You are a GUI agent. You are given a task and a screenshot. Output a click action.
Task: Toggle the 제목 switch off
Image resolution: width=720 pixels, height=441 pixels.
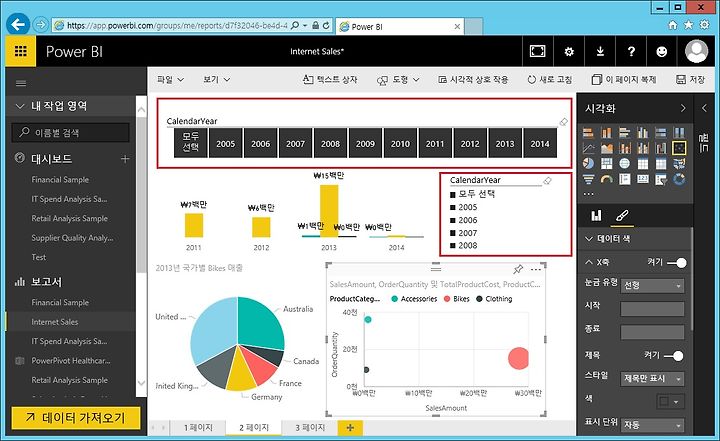coord(674,356)
